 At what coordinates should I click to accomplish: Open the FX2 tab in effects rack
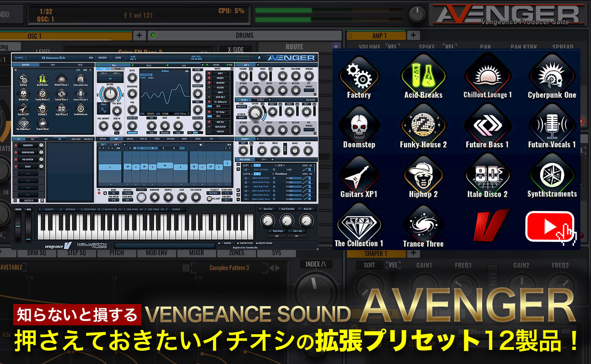[x=32, y=139]
